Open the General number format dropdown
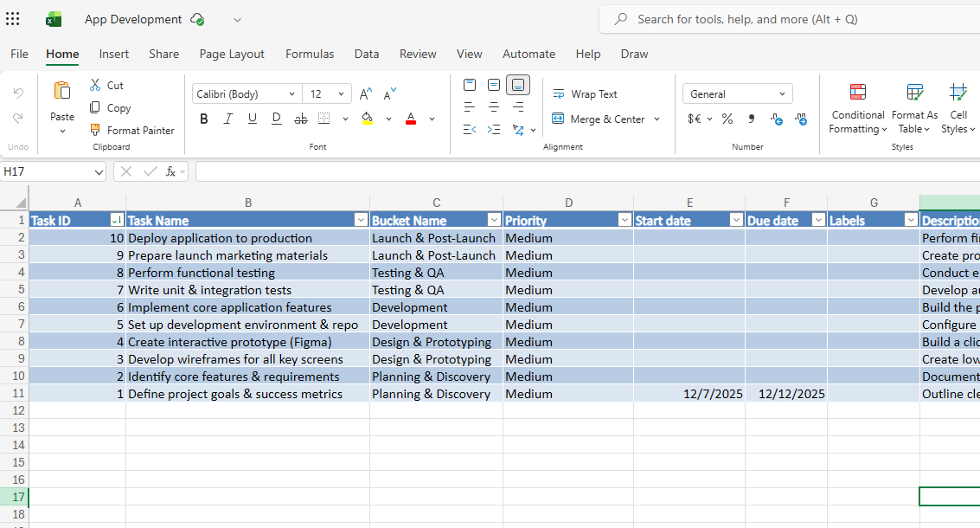980x528 pixels. (781, 93)
